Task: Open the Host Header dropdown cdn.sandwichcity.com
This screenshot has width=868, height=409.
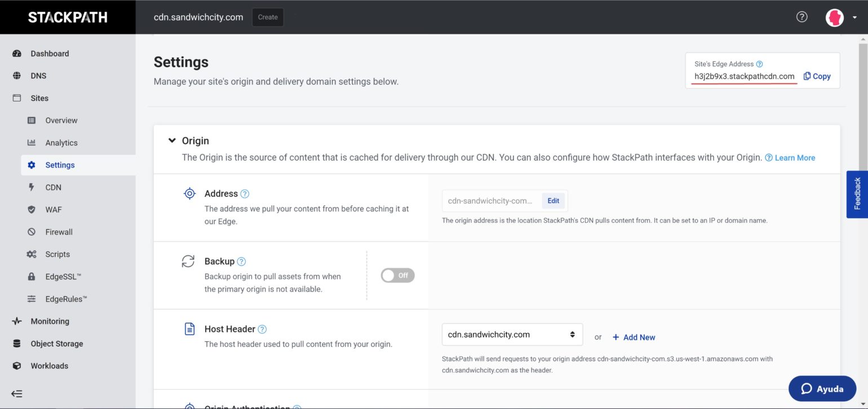Action: 512,335
